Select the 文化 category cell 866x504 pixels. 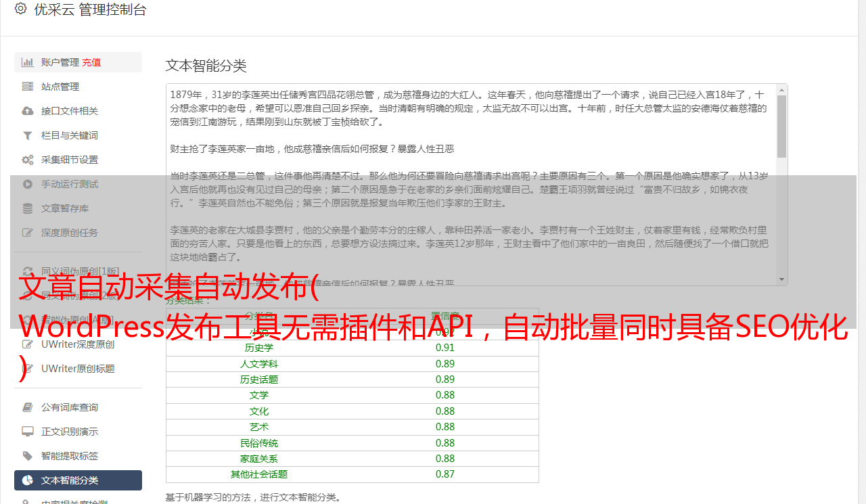pyautogui.click(x=259, y=411)
